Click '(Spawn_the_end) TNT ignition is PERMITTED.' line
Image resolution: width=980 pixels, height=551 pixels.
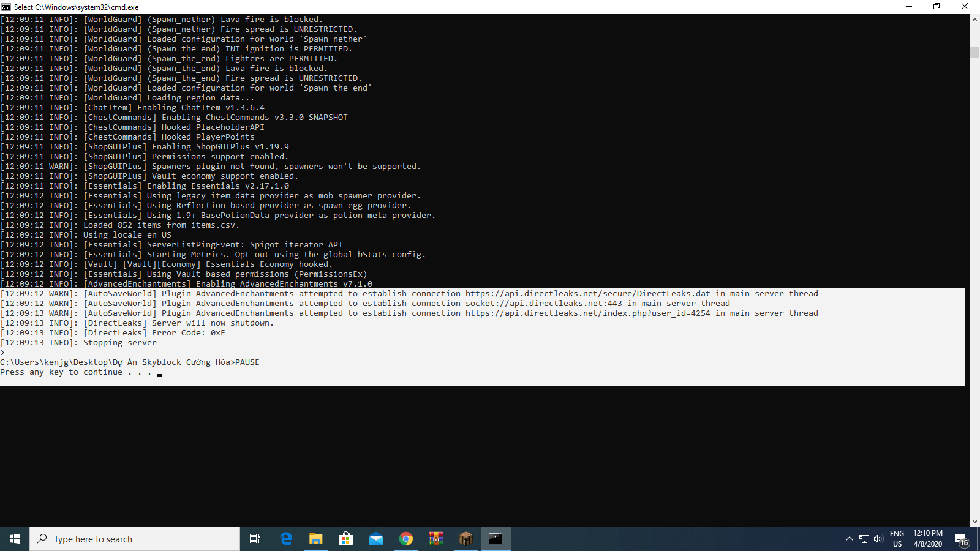[x=176, y=49]
